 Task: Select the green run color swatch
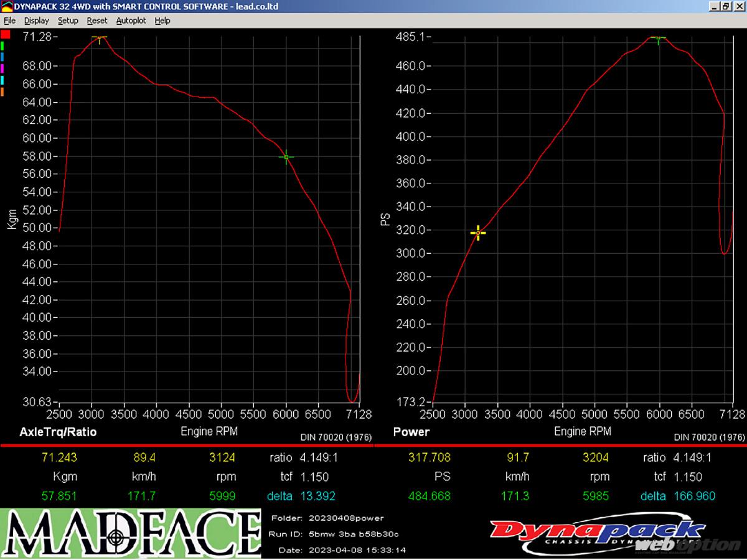click(x=3, y=46)
